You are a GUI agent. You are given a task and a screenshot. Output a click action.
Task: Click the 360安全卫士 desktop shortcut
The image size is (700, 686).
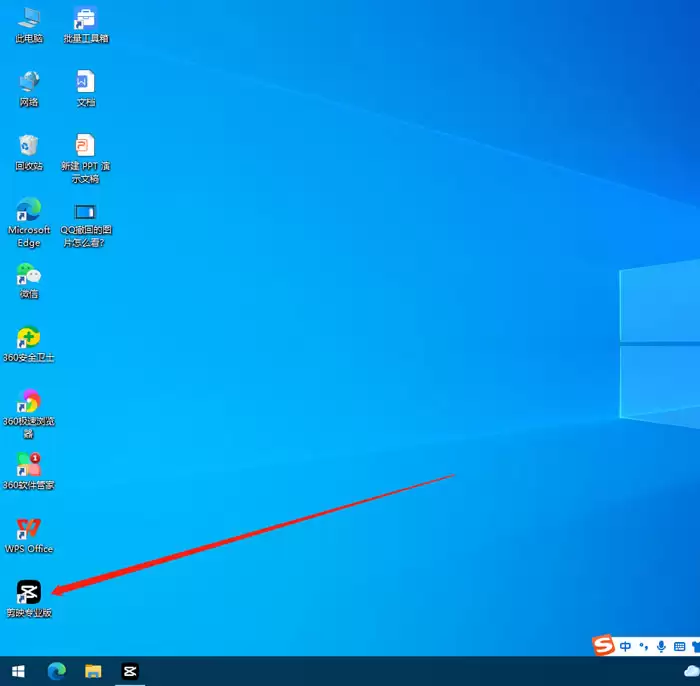click(x=29, y=338)
